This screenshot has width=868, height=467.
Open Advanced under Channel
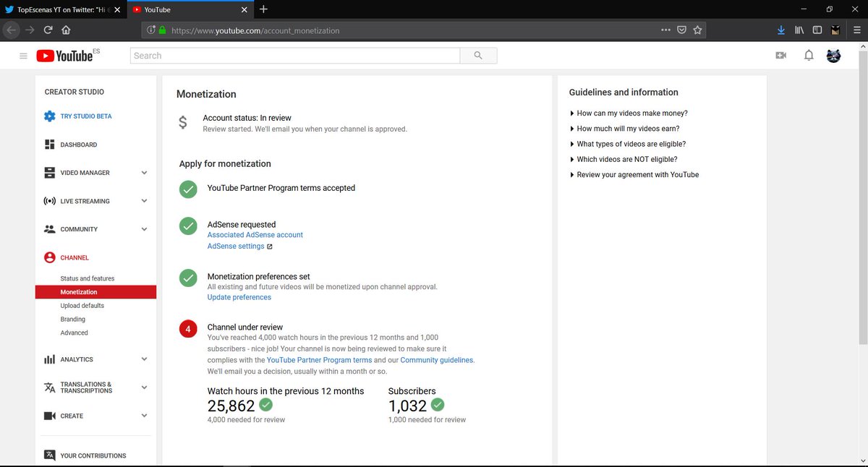(x=75, y=333)
